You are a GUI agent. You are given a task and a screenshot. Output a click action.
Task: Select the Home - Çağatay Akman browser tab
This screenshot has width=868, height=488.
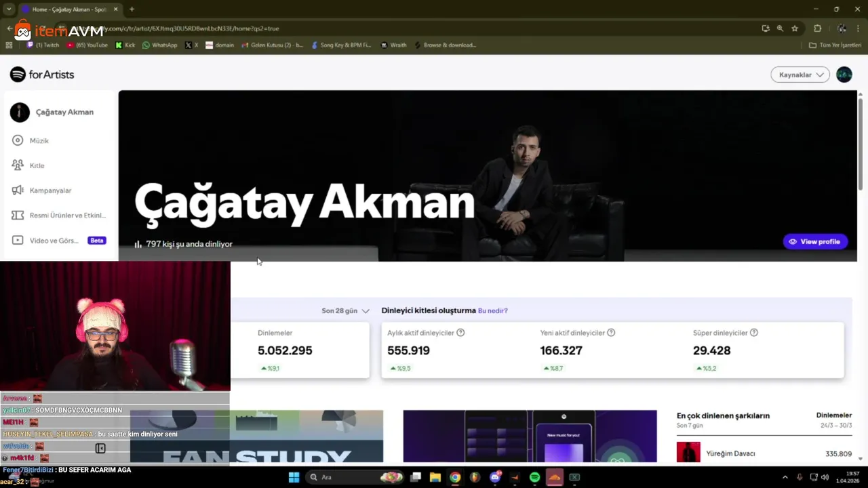coord(70,9)
